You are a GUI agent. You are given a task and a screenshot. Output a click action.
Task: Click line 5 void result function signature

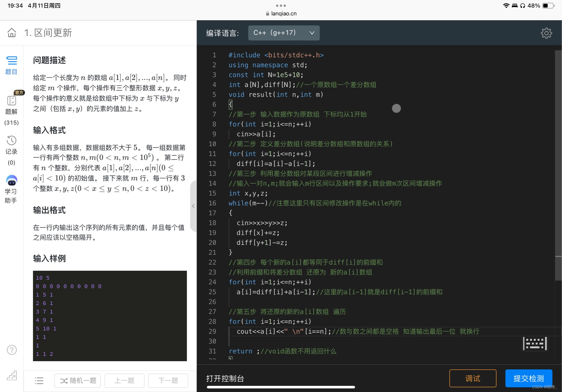[x=276, y=95]
